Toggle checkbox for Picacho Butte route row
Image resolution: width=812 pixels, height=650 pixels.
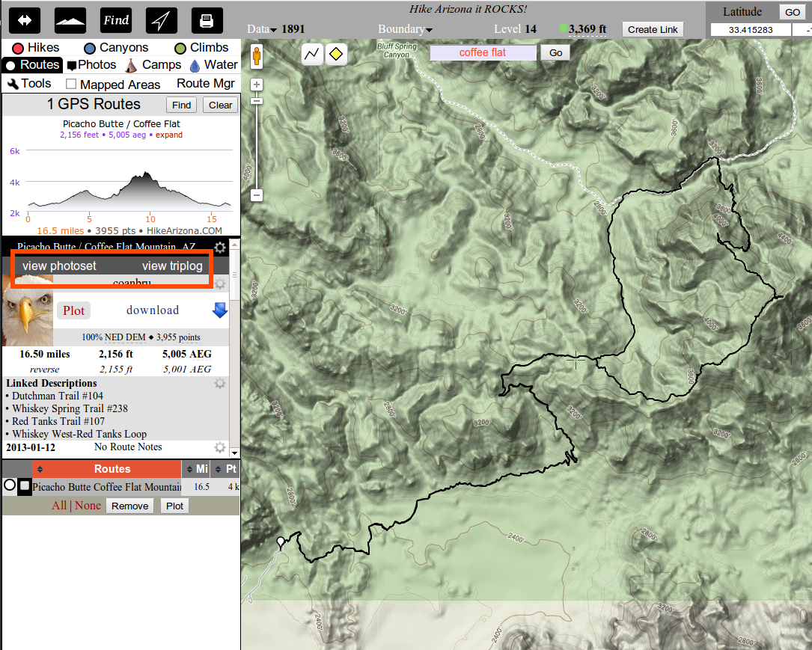click(25, 486)
